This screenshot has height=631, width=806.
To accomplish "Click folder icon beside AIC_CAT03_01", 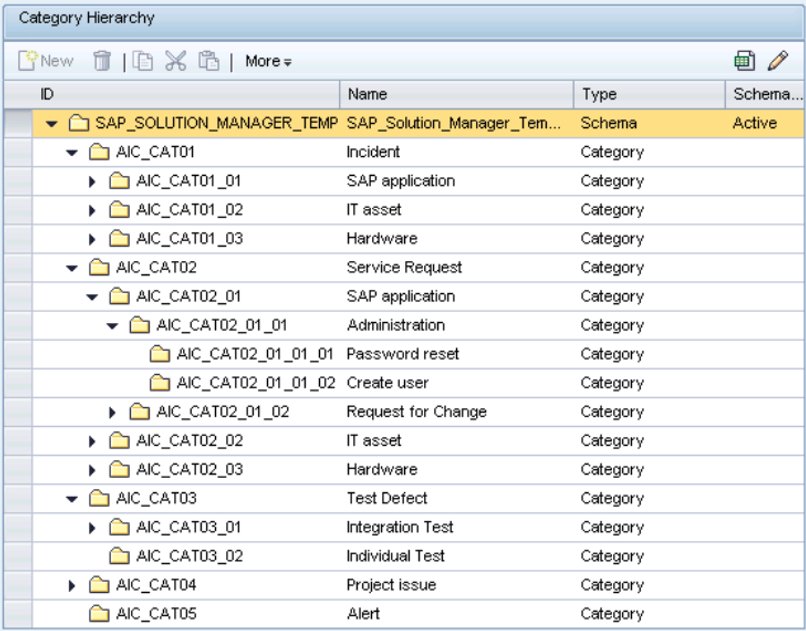I will click(x=119, y=527).
